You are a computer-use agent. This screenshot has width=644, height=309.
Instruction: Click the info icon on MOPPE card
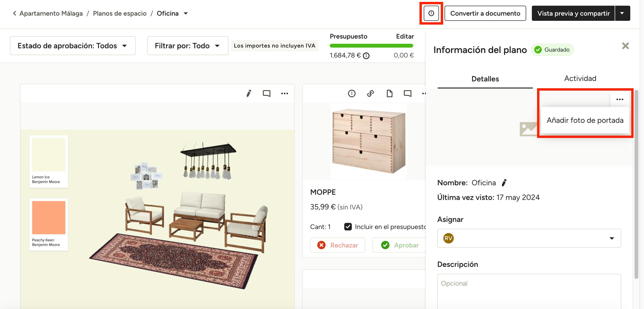[x=352, y=93]
